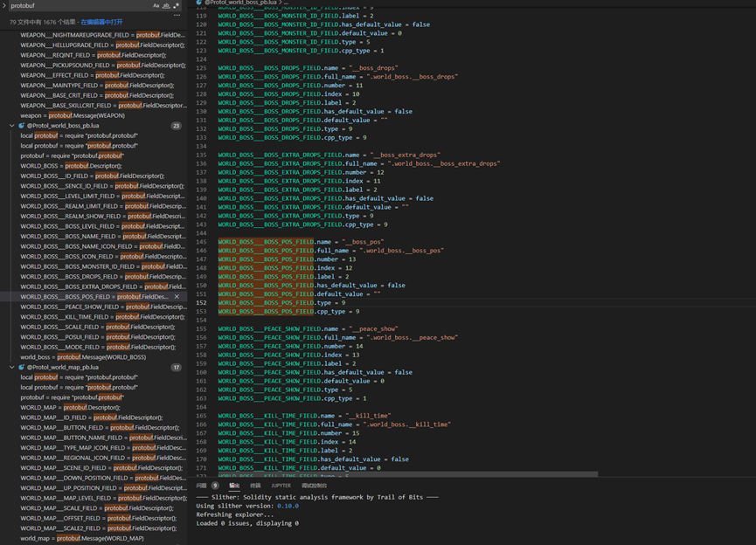
Task: Click Lua file icon of @Protol_world_boss_pb.lua
Action: click(22, 126)
